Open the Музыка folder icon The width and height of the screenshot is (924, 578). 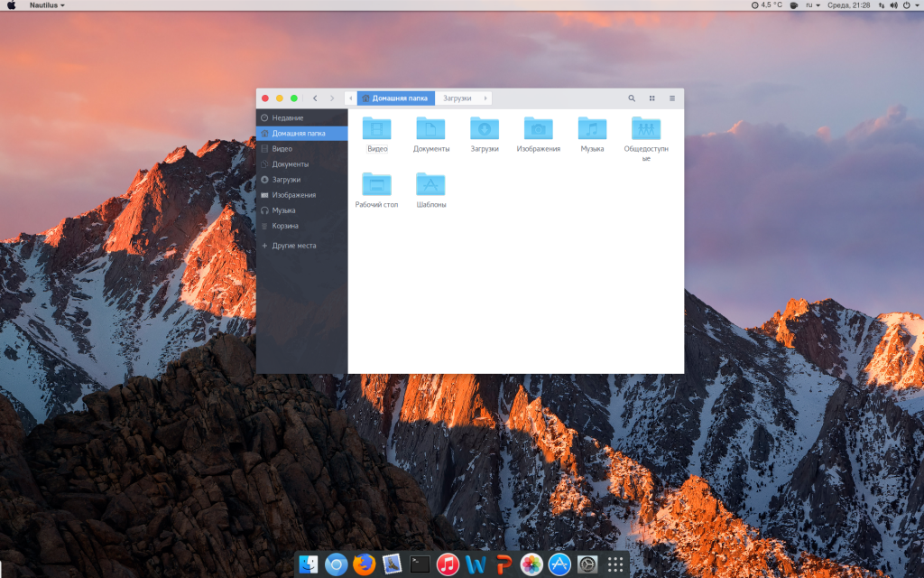click(x=592, y=128)
